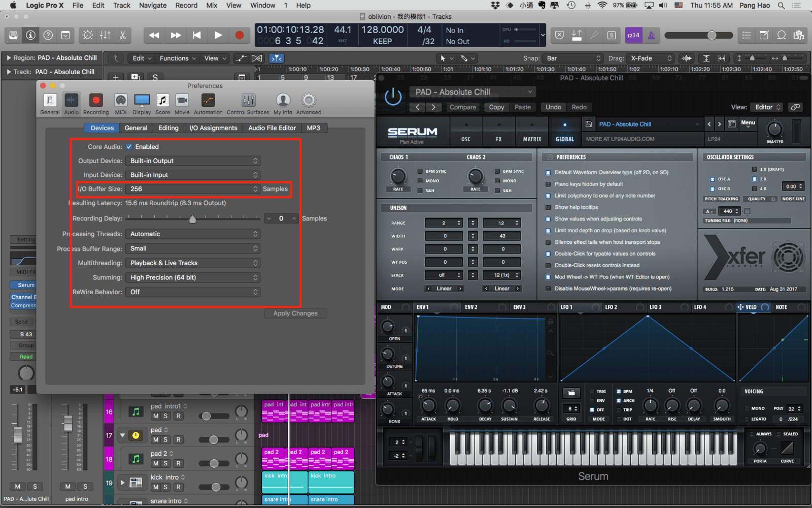Open the Navigate menu

pyautogui.click(x=153, y=6)
